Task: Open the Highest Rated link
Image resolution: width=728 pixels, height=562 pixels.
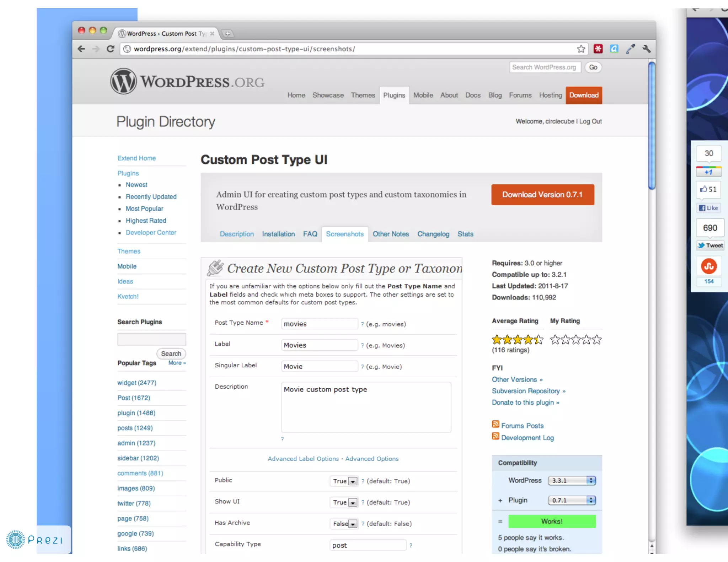Action: pos(146,221)
